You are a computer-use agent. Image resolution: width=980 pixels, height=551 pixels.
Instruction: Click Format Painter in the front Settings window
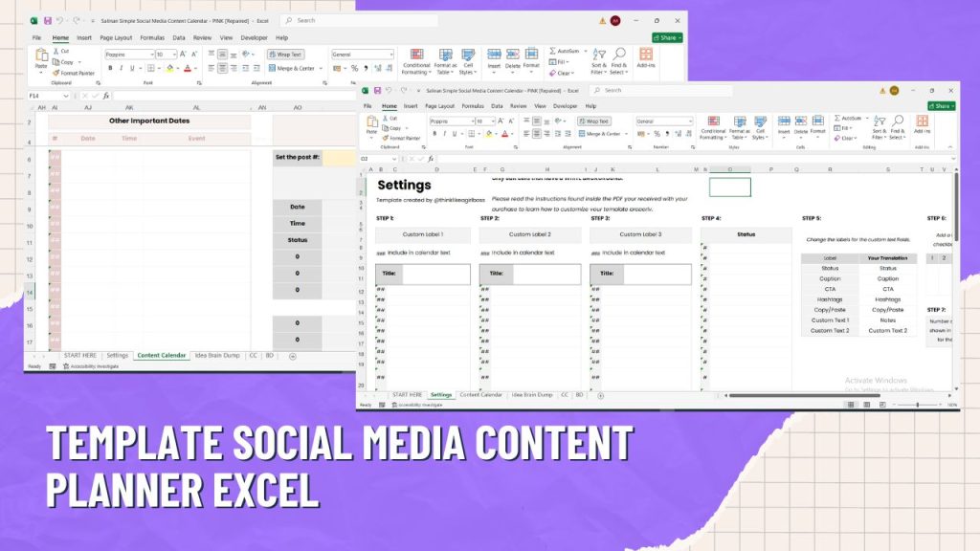click(x=401, y=138)
